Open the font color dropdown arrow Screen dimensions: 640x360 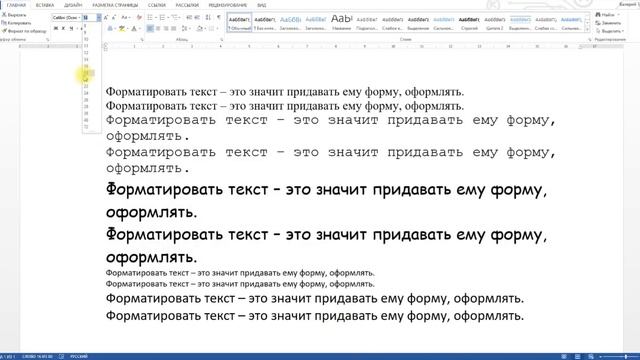pyautogui.click(x=140, y=29)
